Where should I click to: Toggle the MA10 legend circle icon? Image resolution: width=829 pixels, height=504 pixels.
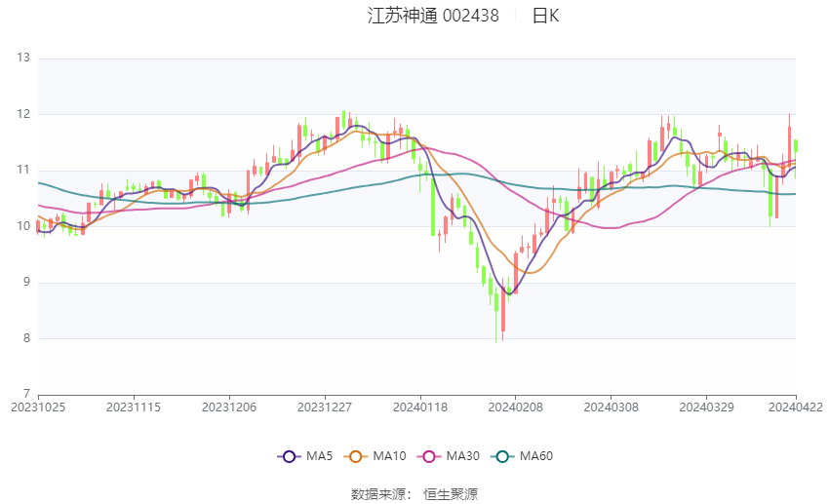tap(355, 456)
